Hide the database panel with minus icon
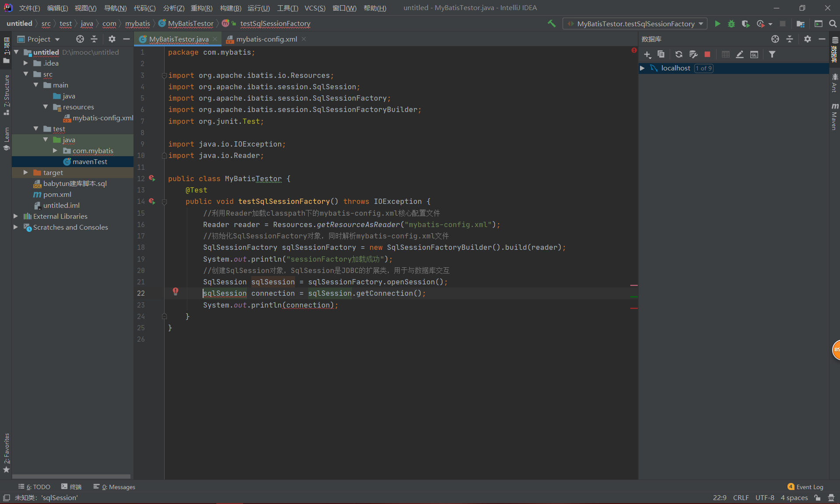 [822, 39]
